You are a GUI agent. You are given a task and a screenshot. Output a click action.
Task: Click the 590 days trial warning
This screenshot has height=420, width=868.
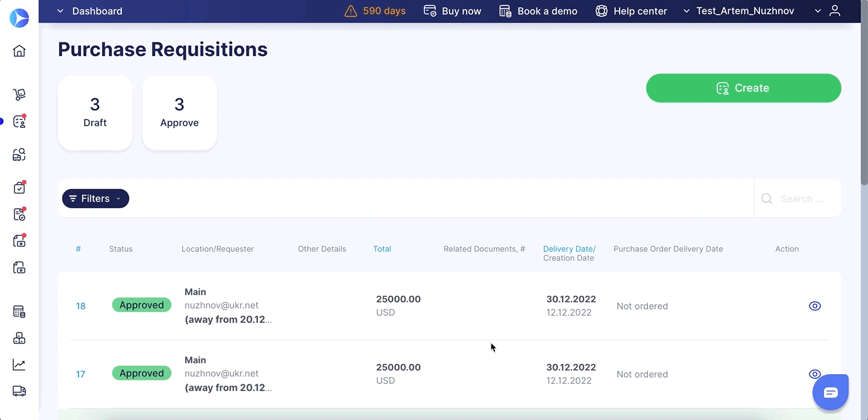click(375, 11)
